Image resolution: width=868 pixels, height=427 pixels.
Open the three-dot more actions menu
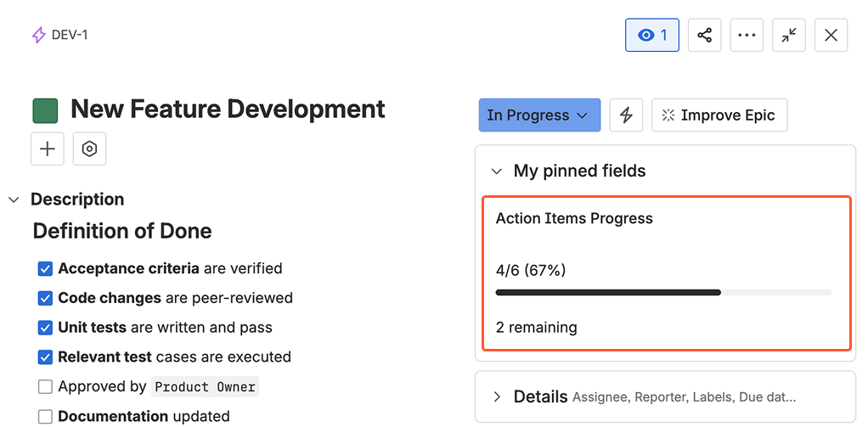pos(747,36)
